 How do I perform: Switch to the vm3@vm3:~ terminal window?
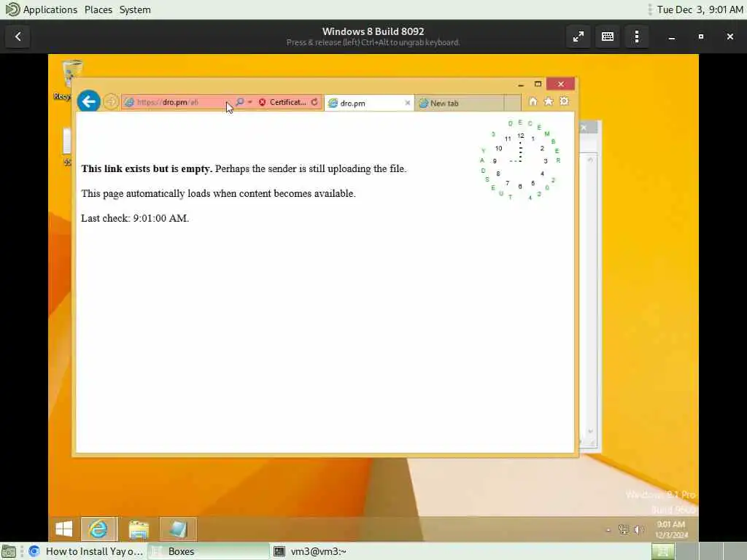(x=309, y=551)
